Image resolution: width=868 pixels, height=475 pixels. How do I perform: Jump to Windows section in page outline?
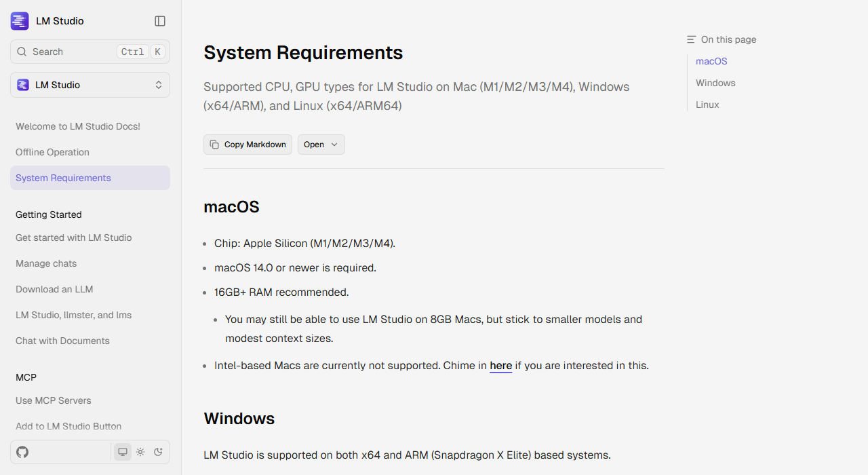715,83
